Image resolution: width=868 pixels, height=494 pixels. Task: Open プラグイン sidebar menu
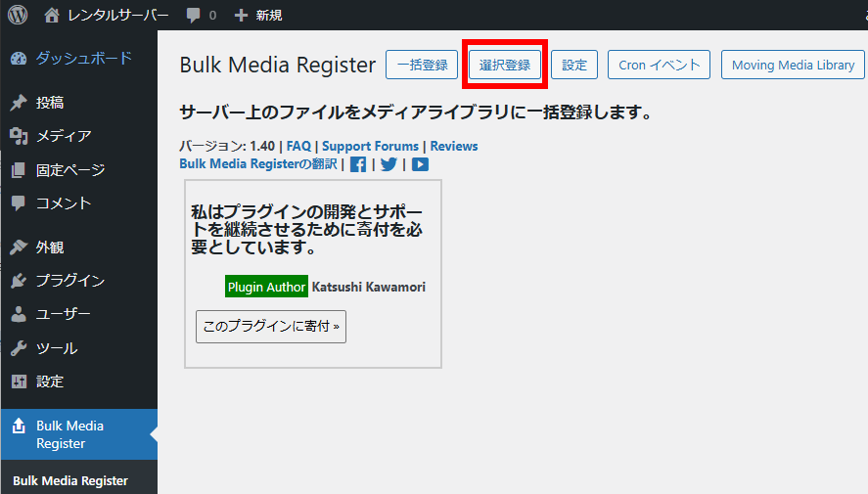click(x=69, y=281)
